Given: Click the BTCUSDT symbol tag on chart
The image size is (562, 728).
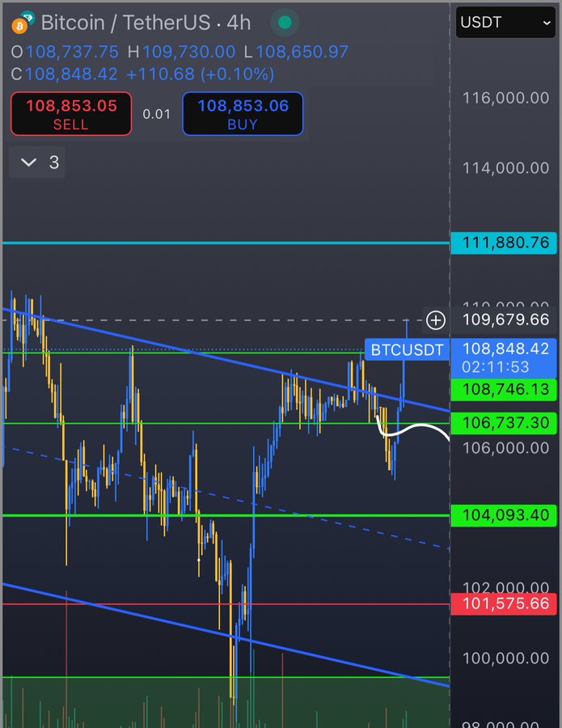Looking at the screenshot, I should tap(407, 349).
